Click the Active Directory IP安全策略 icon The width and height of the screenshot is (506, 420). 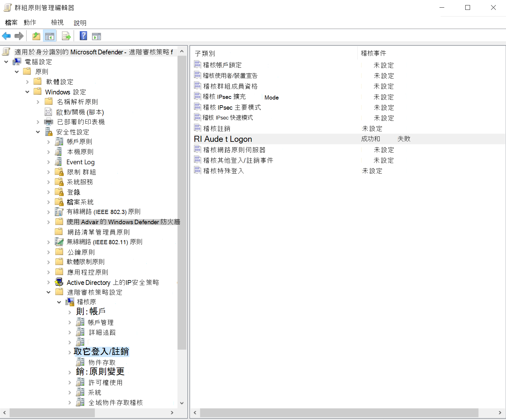pos(59,282)
